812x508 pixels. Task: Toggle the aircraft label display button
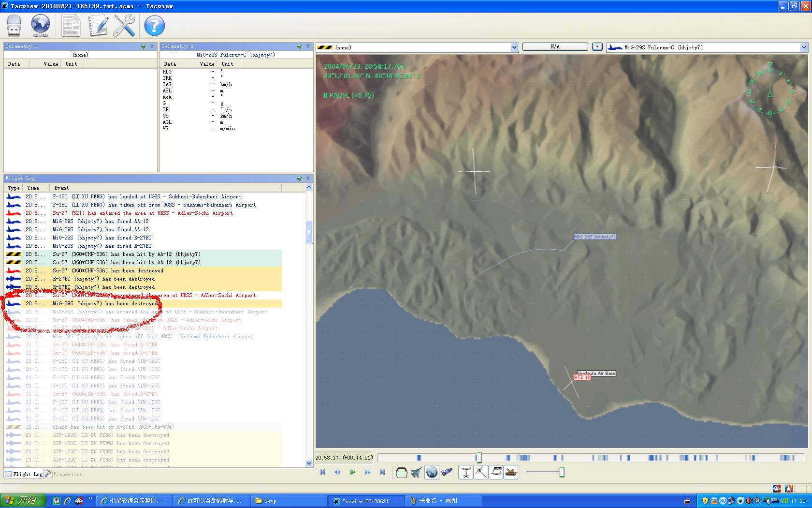click(496, 473)
